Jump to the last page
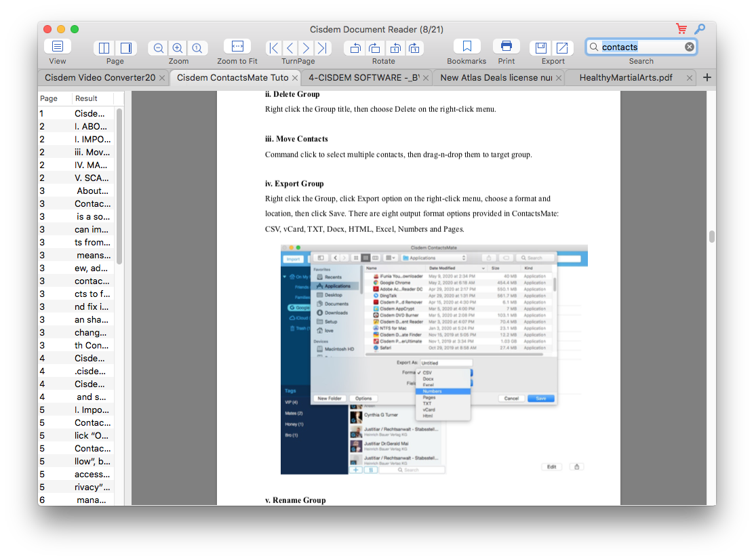Viewport: 754px width, 560px height. [323, 48]
